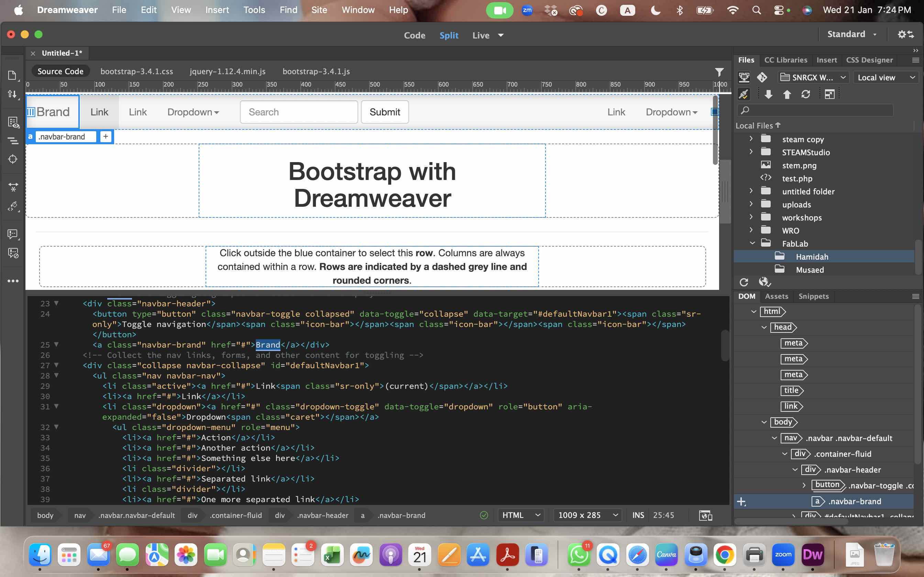Viewport: 924px width, 577px height.
Task: Click the Put files up-arrow icon
Action: [786, 94]
